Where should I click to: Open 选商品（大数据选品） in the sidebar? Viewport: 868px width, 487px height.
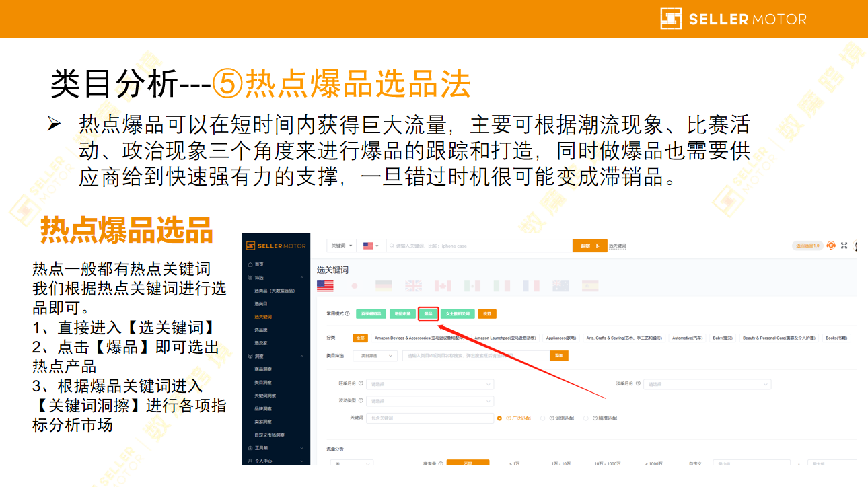(x=276, y=291)
